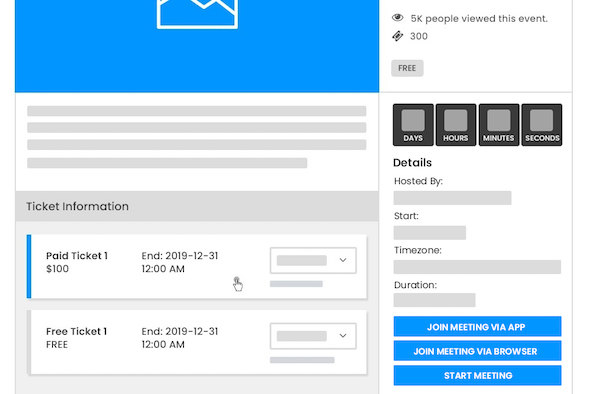The height and width of the screenshot is (394, 590).
Task: Click the START MEETING button
Action: (477, 375)
